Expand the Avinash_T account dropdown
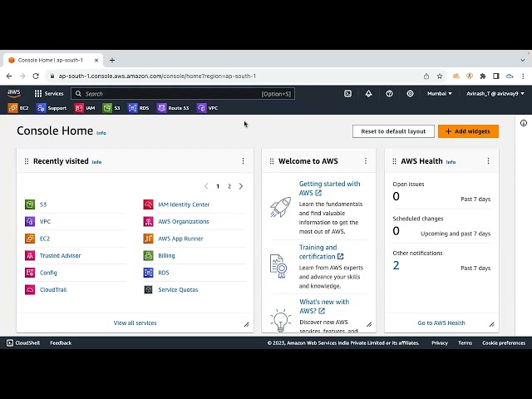The image size is (532, 399). pos(495,94)
